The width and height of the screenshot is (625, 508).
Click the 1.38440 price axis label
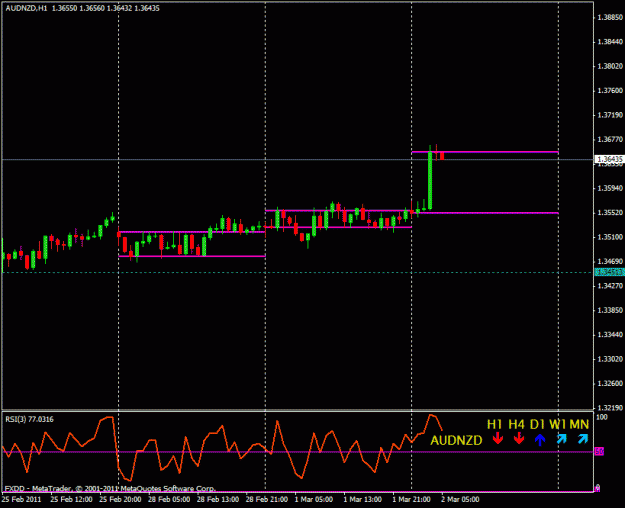tap(610, 41)
